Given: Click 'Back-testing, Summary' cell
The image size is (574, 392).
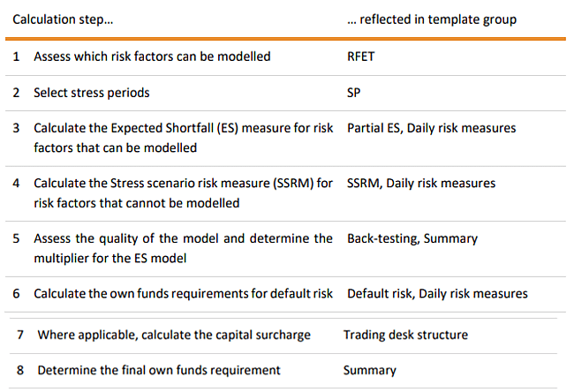Looking at the screenshot, I should pos(412,239).
